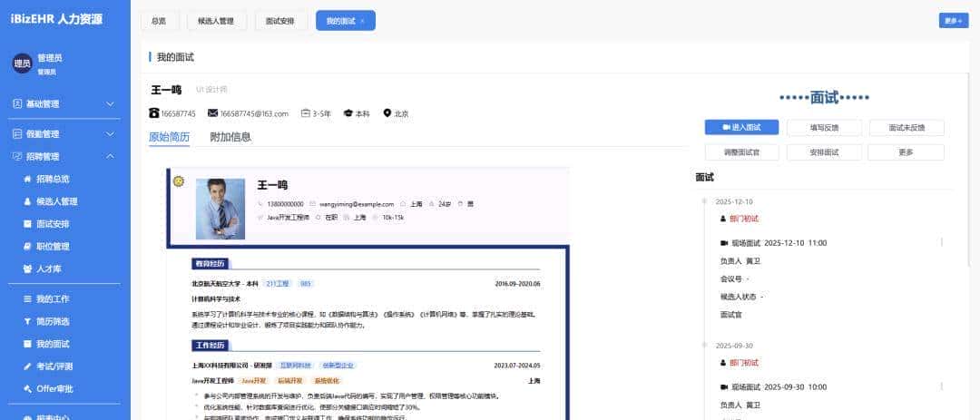Click the orange Java开发 skill tag

(254, 381)
